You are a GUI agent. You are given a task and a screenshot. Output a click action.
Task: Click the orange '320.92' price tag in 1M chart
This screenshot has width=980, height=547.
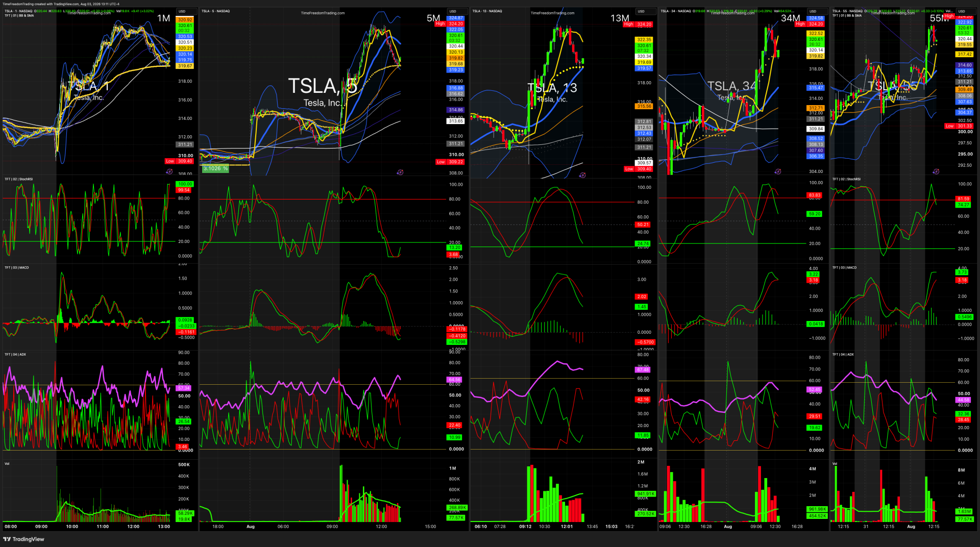click(185, 20)
